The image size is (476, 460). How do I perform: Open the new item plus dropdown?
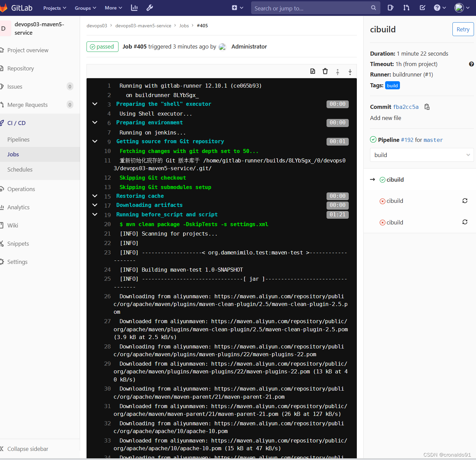(238, 8)
